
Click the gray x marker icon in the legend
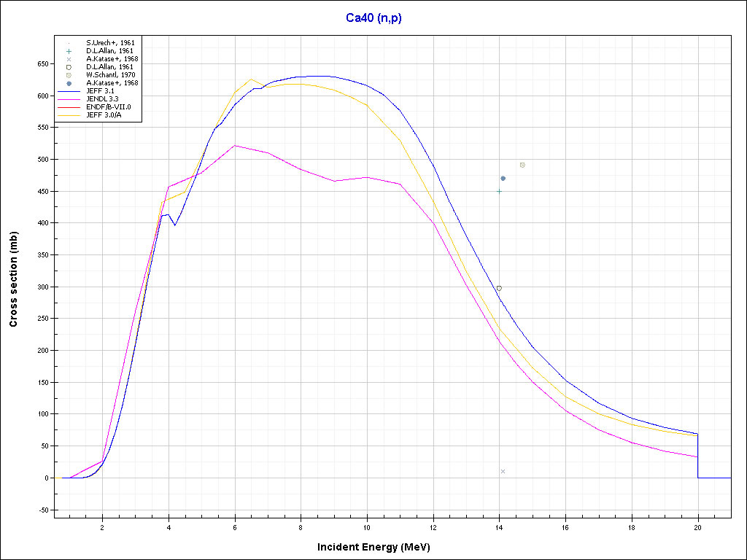(69, 59)
